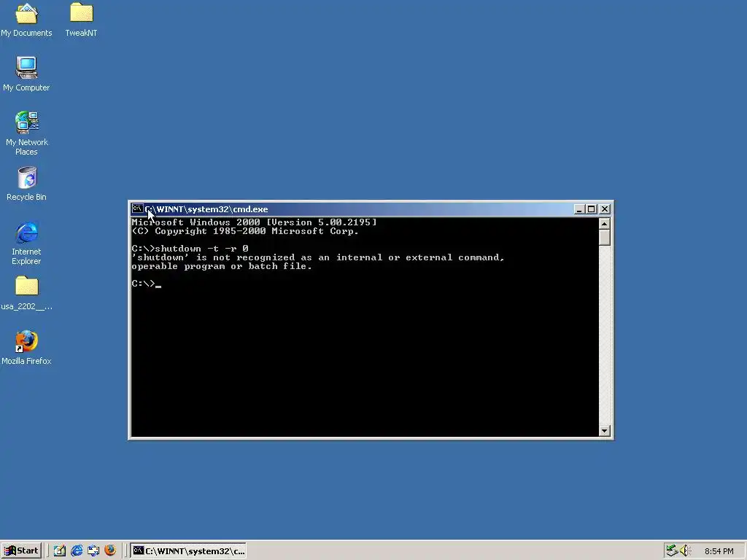Click the network connection tray icon
Image resolution: width=747 pixels, height=560 pixels.
pyautogui.click(x=672, y=551)
